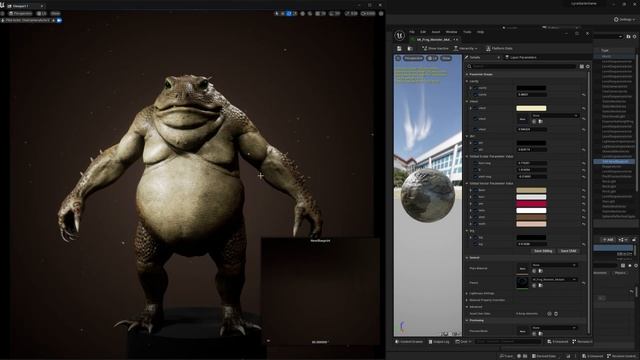The width and height of the screenshot is (640, 360).
Task: Open Details settings gear icon
Action: click(588, 67)
